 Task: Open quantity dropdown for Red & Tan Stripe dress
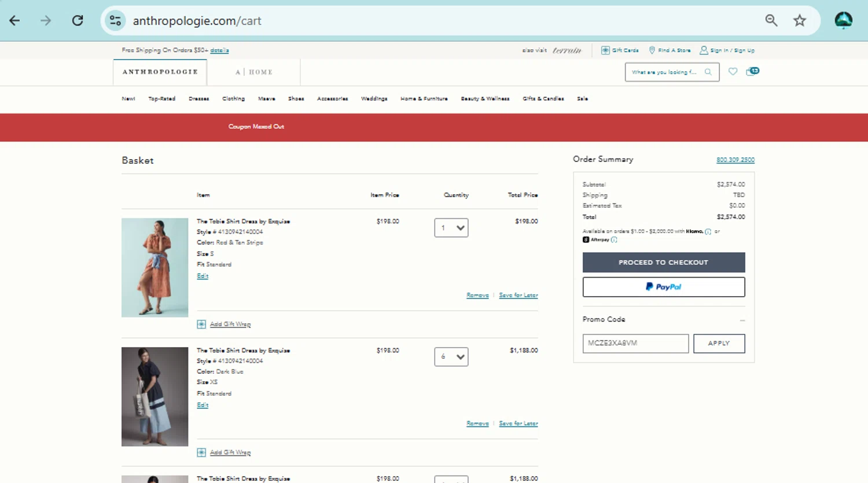coord(451,228)
